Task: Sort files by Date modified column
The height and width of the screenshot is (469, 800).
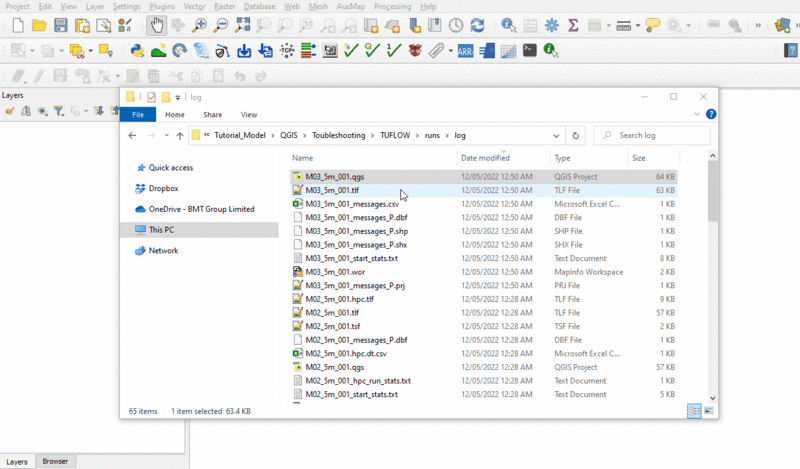Action: pos(485,158)
